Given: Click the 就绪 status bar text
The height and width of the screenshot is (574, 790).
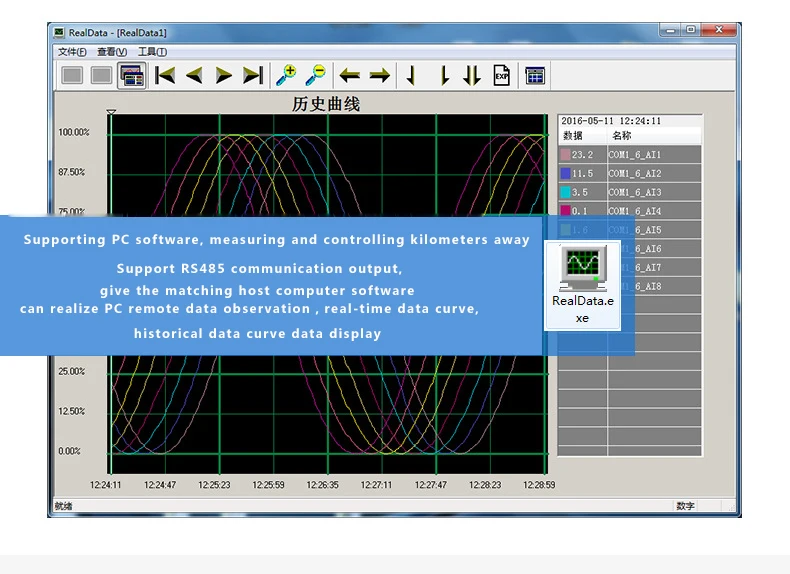Looking at the screenshot, I should [x=63, y=506].
